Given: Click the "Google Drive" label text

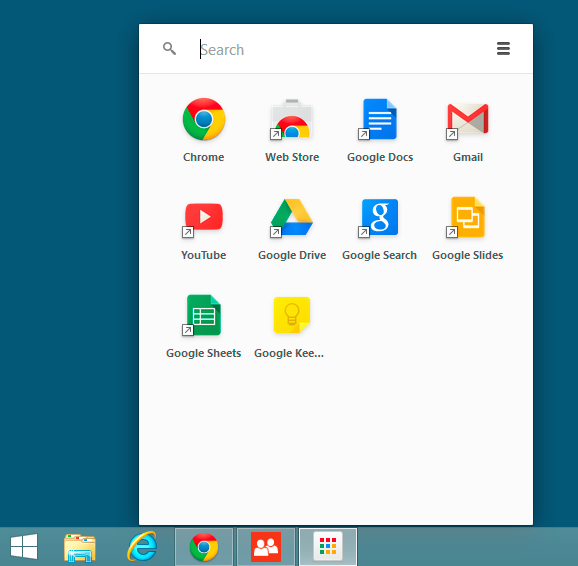Looking at the screenshot, I should click(x=292, y=255).
